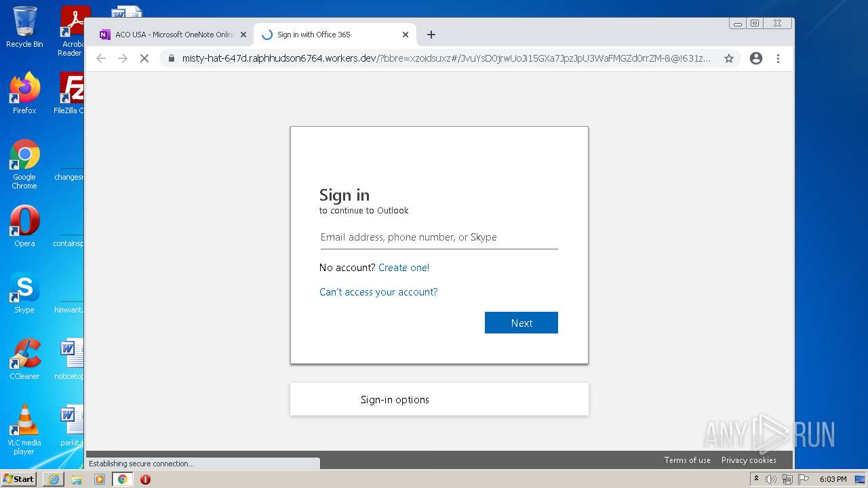Open Sign-in options
868x488 pixels.
tap(439, 399)
